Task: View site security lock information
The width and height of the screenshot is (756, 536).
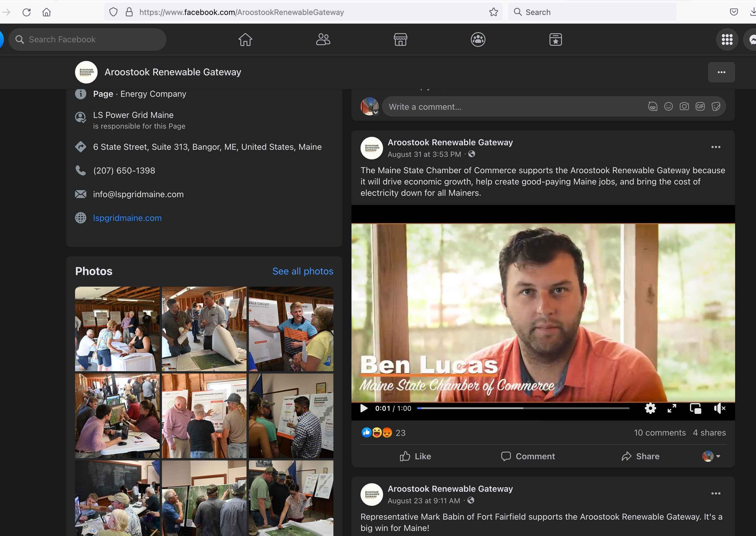Action: 129,12
